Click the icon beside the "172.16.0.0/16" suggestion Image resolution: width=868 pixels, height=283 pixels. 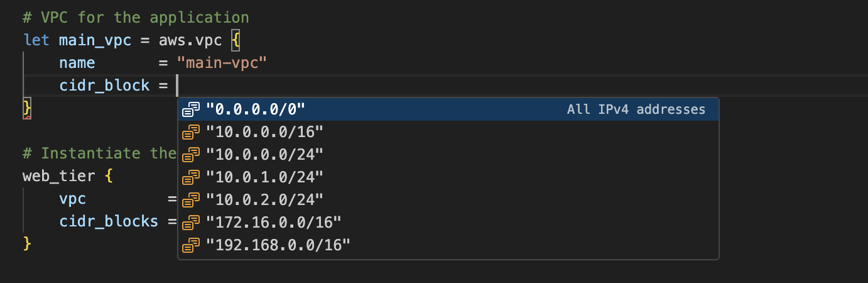point(191,221)
